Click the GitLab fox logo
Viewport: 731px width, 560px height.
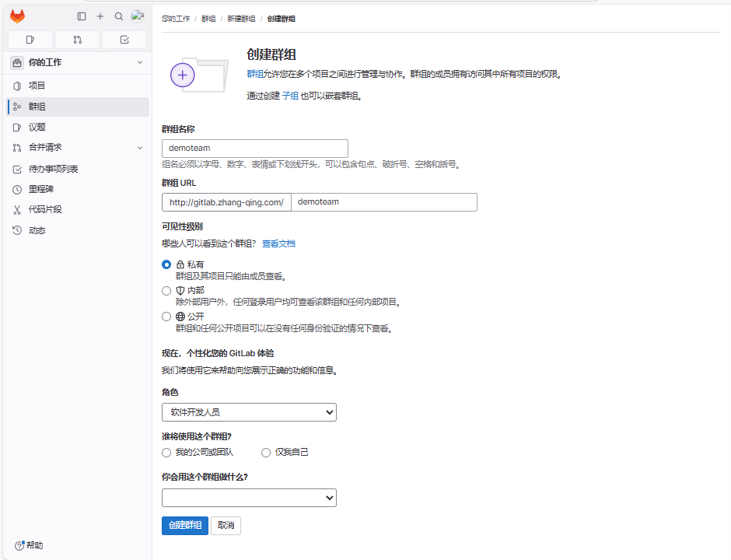tap(17, 16)
